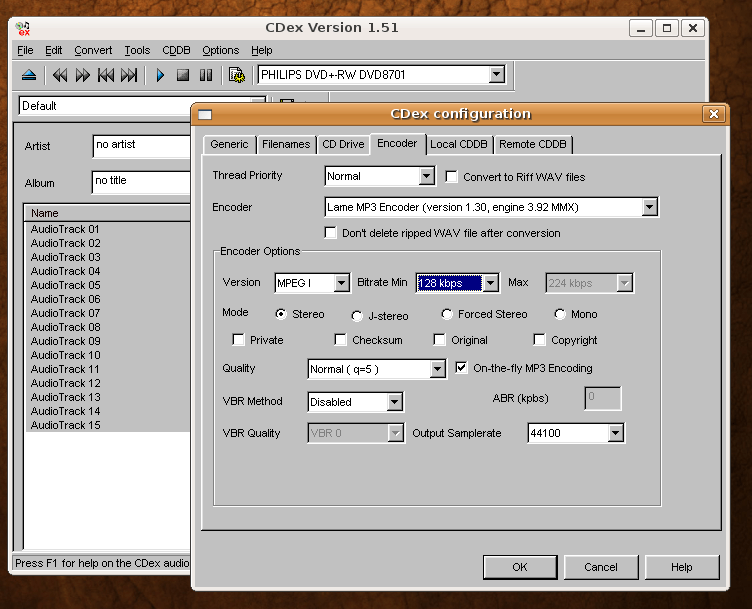Click the CDex configuration dialog system menu icon

click(x=205, y=115)
